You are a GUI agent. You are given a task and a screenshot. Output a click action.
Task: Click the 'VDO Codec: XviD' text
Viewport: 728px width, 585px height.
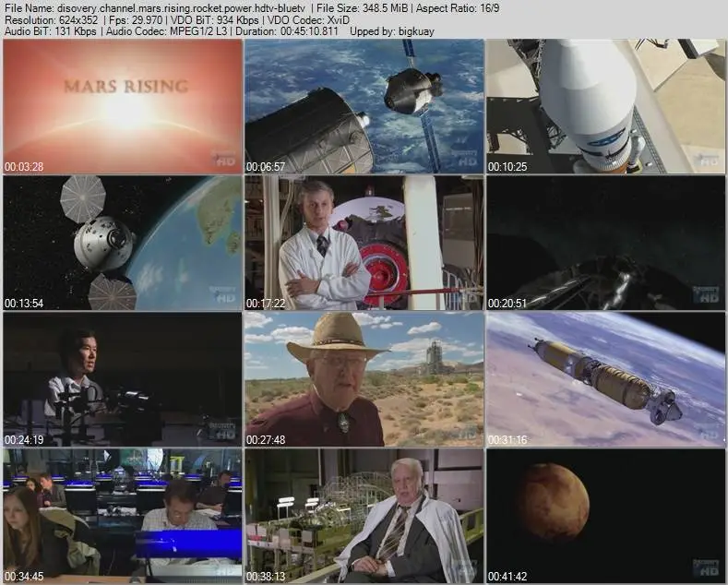(308, 20)
